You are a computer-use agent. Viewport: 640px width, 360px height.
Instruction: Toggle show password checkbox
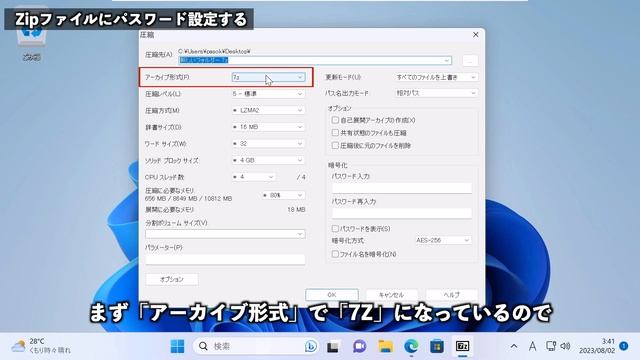(335, 229)
